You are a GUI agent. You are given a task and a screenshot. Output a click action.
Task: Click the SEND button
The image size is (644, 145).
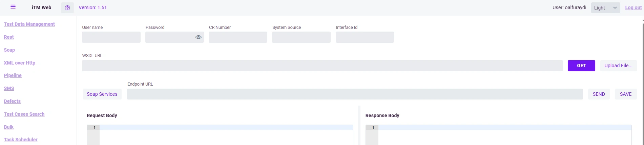pos(599,94)
